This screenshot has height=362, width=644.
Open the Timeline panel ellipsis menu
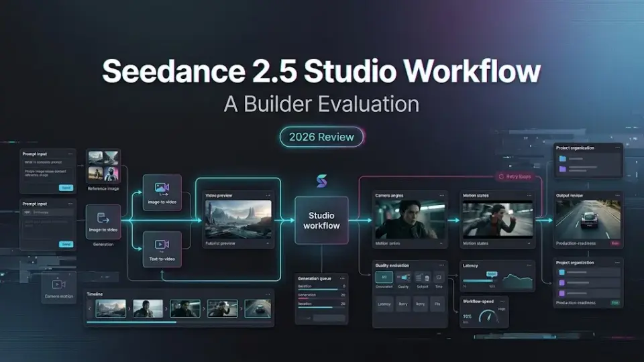tap(268, 294)
